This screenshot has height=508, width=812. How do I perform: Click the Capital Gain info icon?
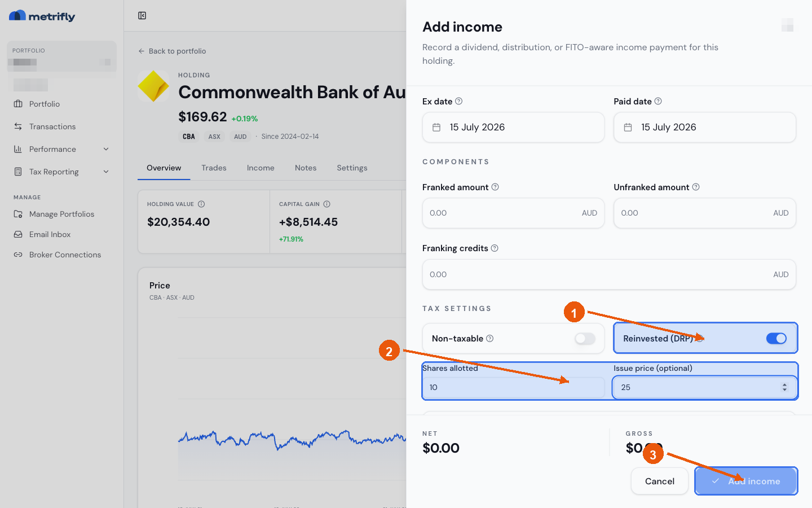click(x=327, y=204)
